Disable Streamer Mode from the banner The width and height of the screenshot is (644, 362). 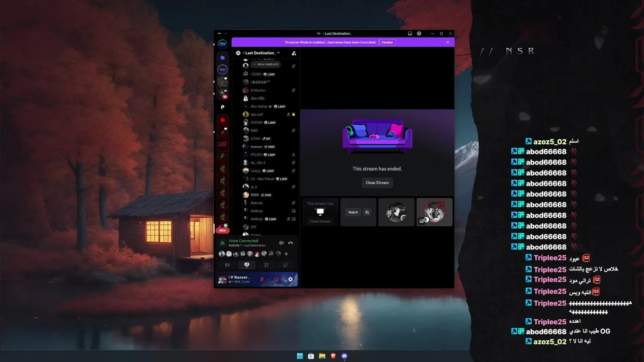click(387, 42)
